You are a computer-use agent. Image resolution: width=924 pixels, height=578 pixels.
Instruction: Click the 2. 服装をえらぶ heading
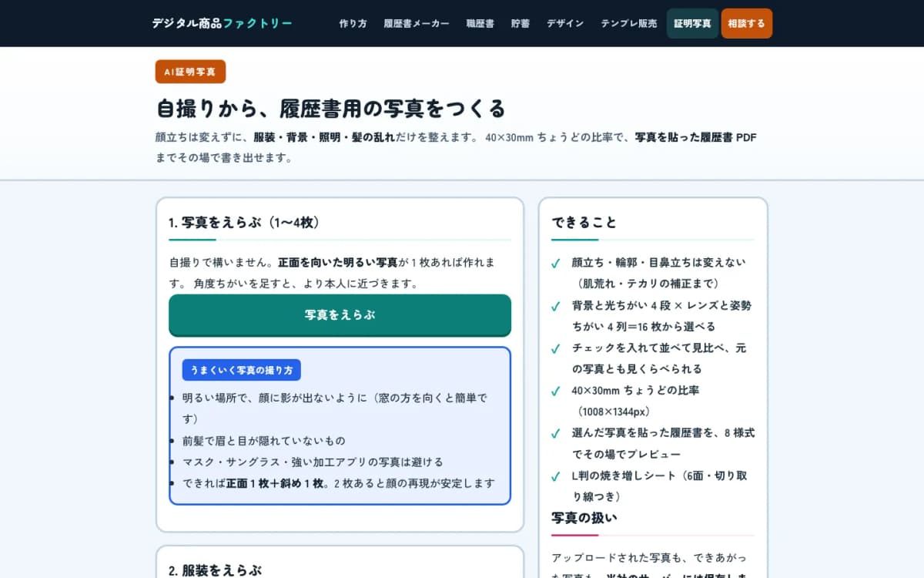(215, 570)
